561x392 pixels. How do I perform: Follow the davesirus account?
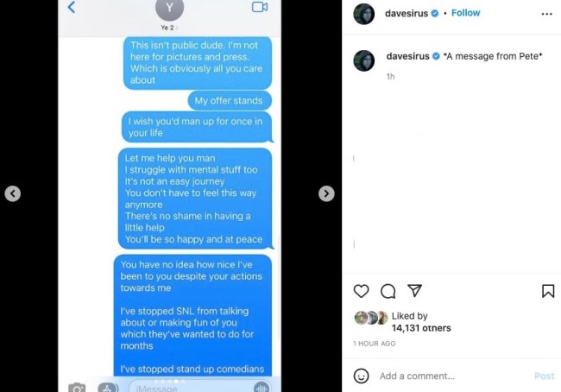(465, 13)
